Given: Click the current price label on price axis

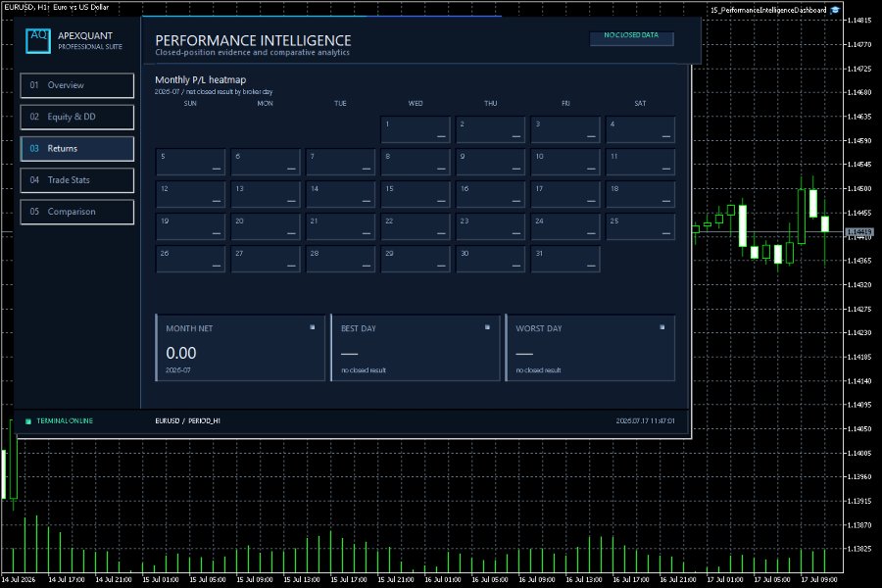Looking at the screenshot, I should [859, 232].
